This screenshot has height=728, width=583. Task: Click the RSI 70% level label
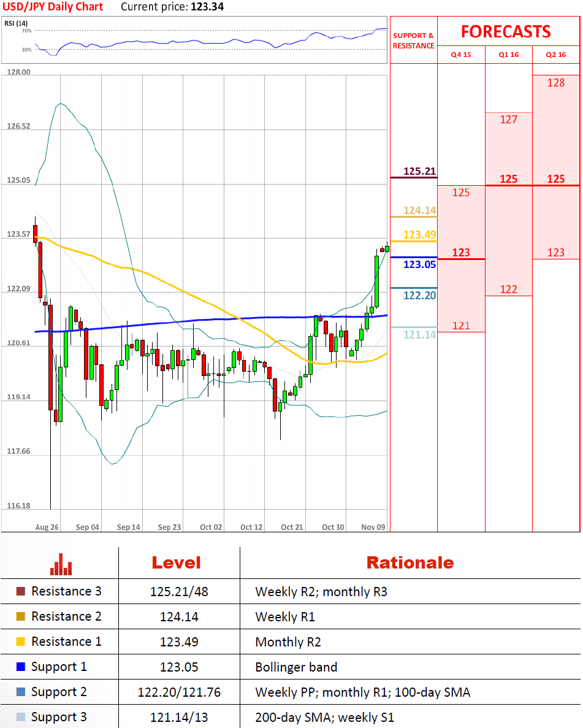point(27,31)
